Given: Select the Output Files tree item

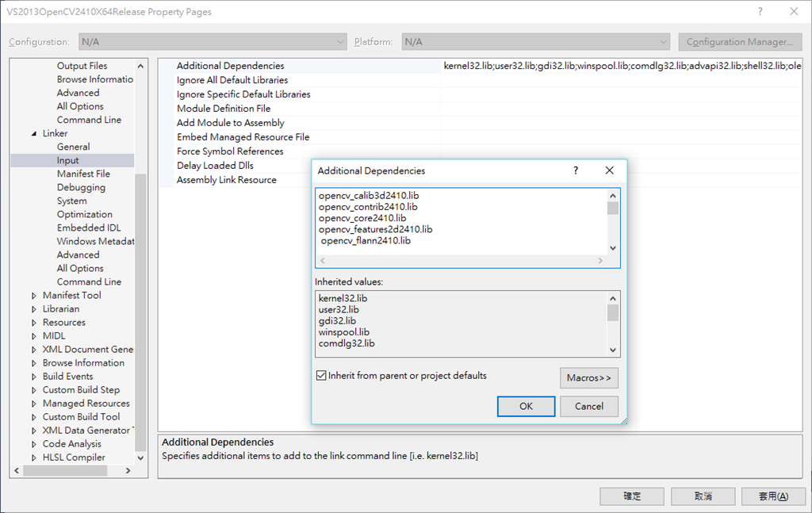Looking at the screenshot, I should point(82,66).
